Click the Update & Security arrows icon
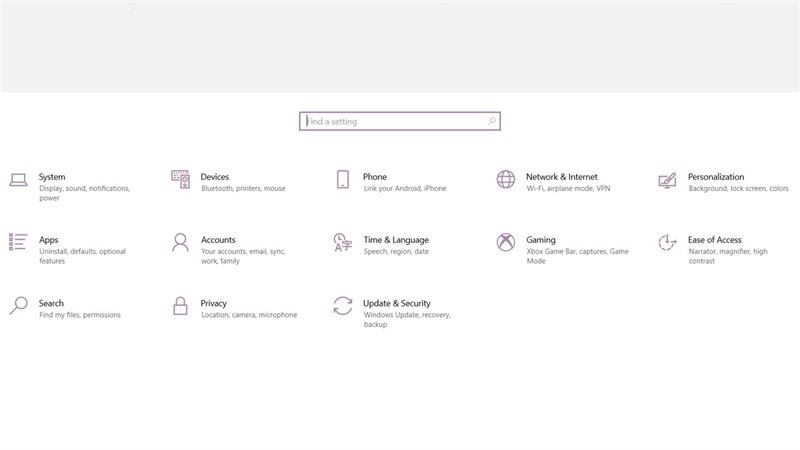Image resolution: width=800 pixels, height=450 pixels. [x=343, y=305]
